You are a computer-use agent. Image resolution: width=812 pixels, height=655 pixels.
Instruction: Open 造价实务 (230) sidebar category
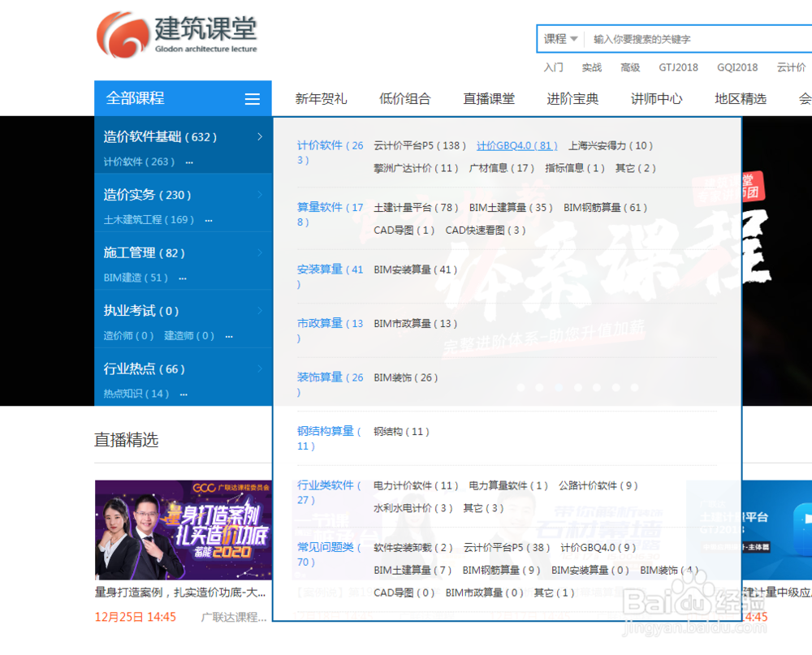coord(147,195)
